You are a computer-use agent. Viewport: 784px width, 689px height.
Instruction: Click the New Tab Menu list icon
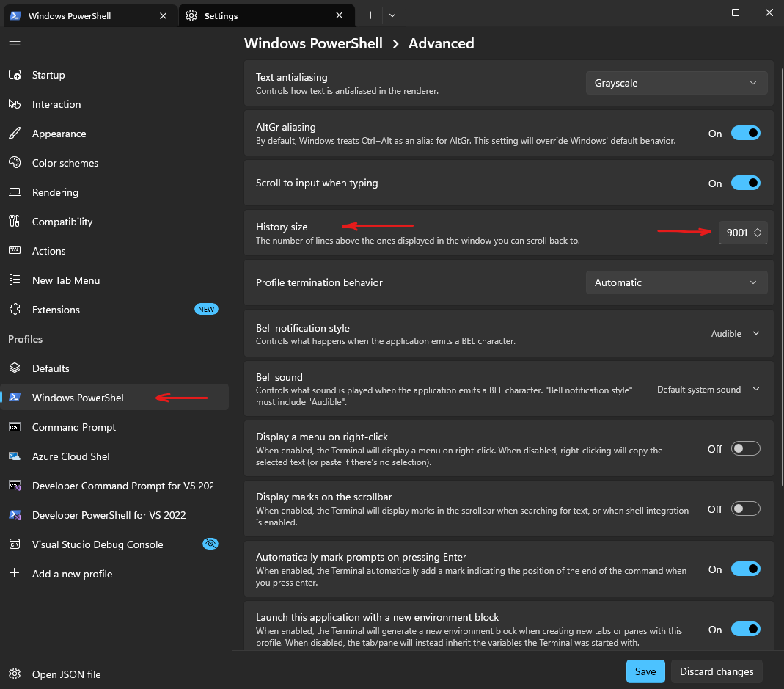click(x=15, y=280)
